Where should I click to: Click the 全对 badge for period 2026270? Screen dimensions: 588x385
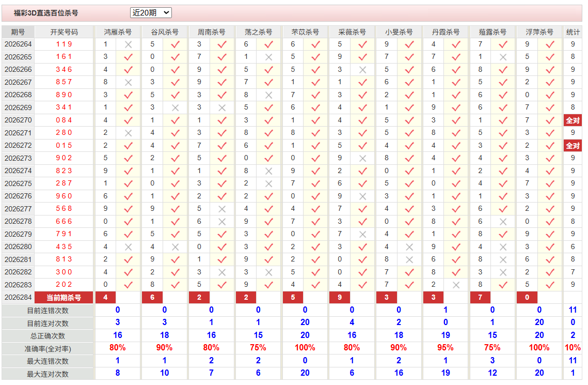573,120
